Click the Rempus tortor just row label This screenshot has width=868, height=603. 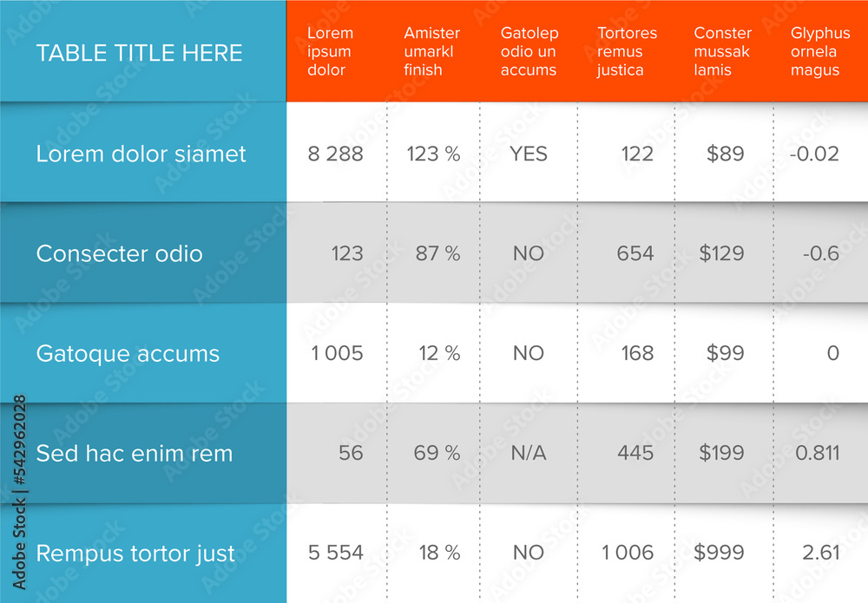[135, 554]
